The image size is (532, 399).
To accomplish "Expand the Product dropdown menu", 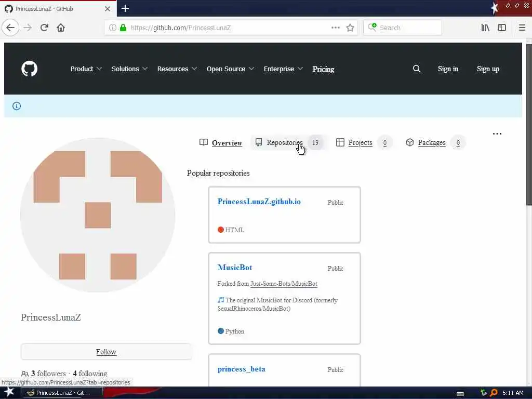I will click(86, 69).
